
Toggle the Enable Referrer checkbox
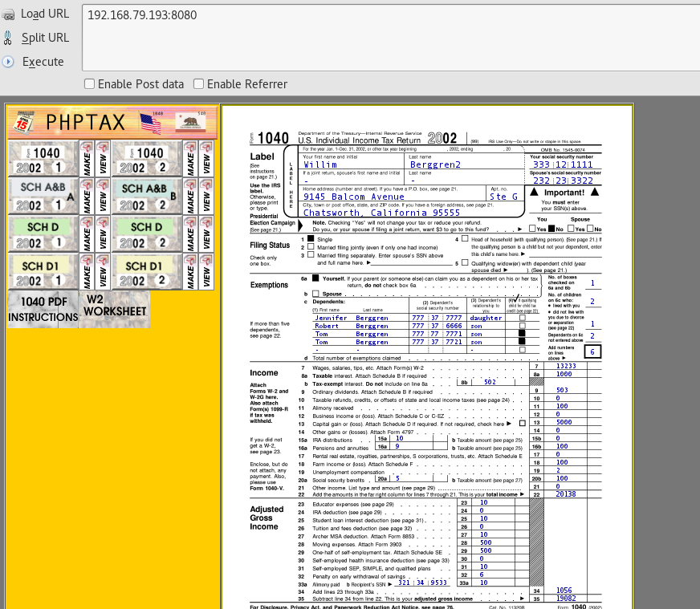click(198, 84)
